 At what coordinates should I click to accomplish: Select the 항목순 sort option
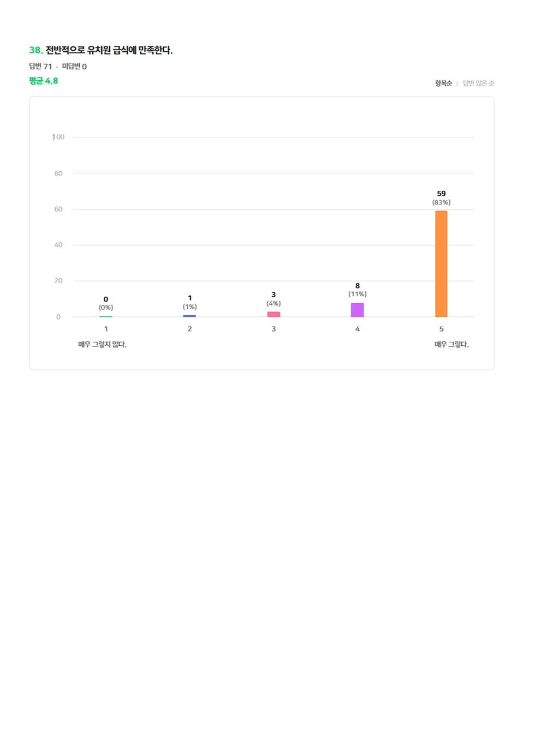point(443,83)
